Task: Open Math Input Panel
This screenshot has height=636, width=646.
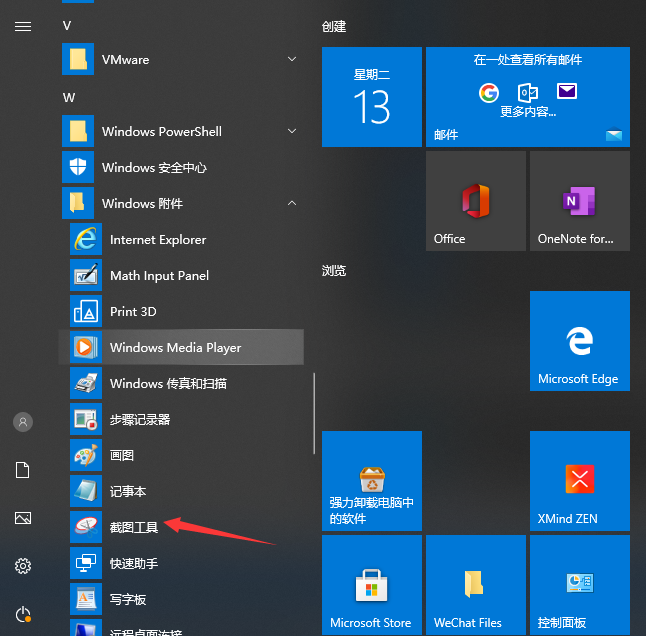Action: [x=159, y=276]
